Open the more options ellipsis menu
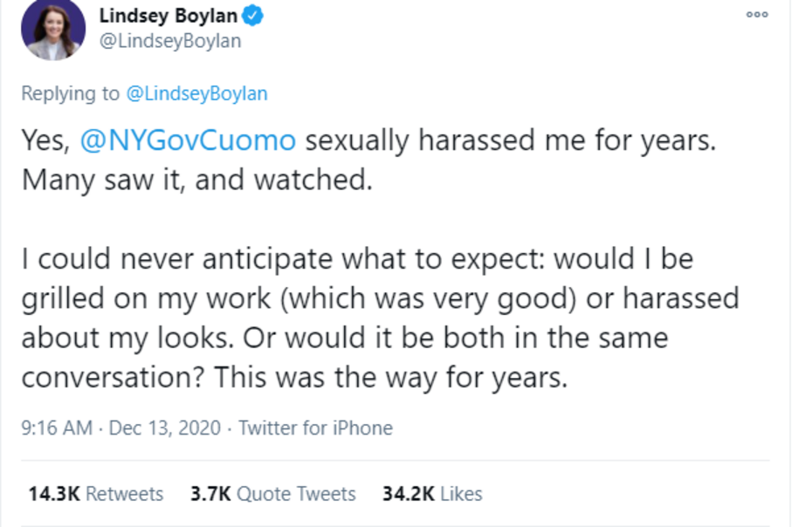This screenshot has height=527, width=812. click(756, 15)
